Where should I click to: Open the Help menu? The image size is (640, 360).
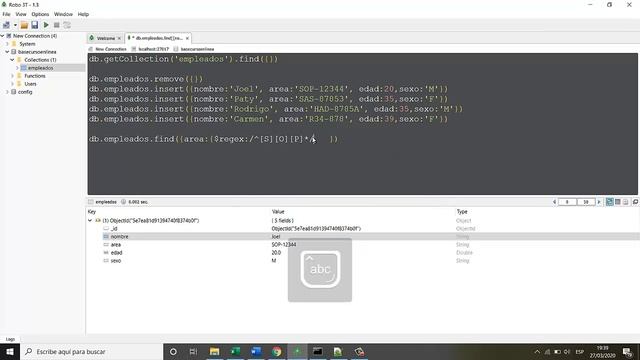tap(83, 14)
